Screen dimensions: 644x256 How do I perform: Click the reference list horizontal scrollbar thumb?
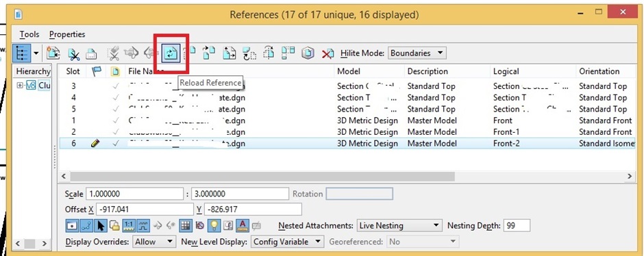pos(262,177)
